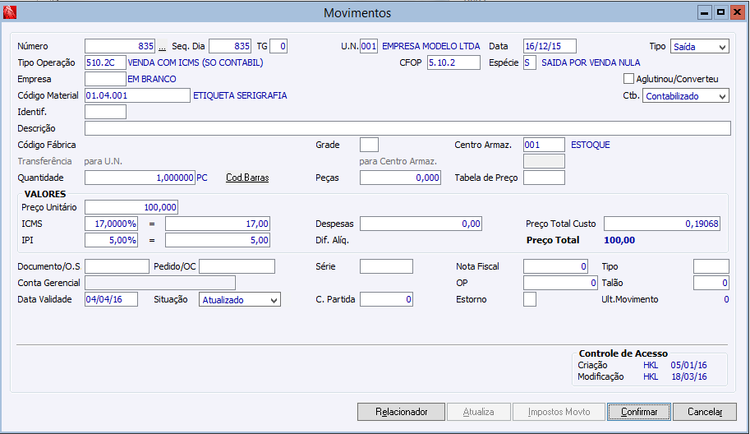This screenshot has height=434, width=750.
Task: Click the CFOP input field
Action: tap(453, 62)
